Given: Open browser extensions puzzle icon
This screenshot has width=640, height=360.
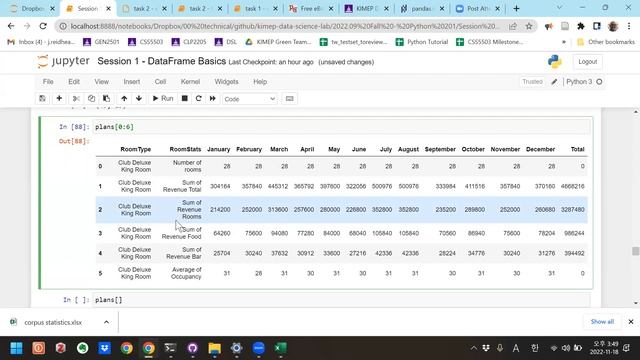Looking at the screenshot, I should tap(580, 26).
